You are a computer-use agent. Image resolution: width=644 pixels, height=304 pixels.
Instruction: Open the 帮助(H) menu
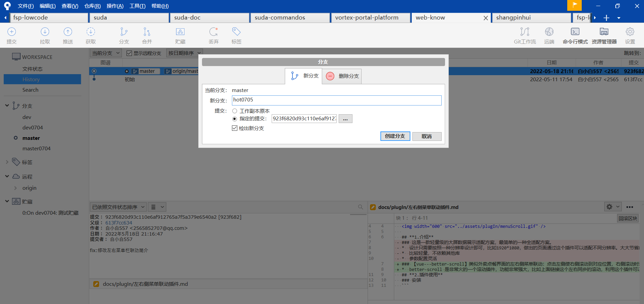[x=160, y=6]
